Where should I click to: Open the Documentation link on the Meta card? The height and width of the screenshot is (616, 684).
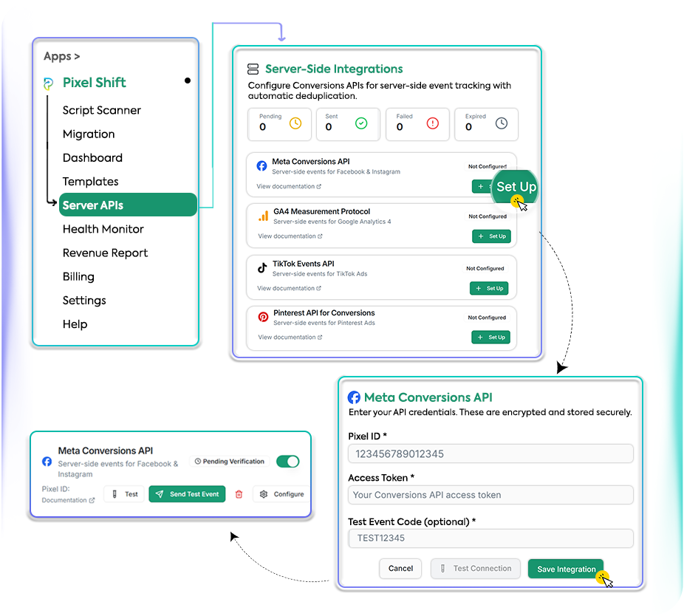pos(68,500)
